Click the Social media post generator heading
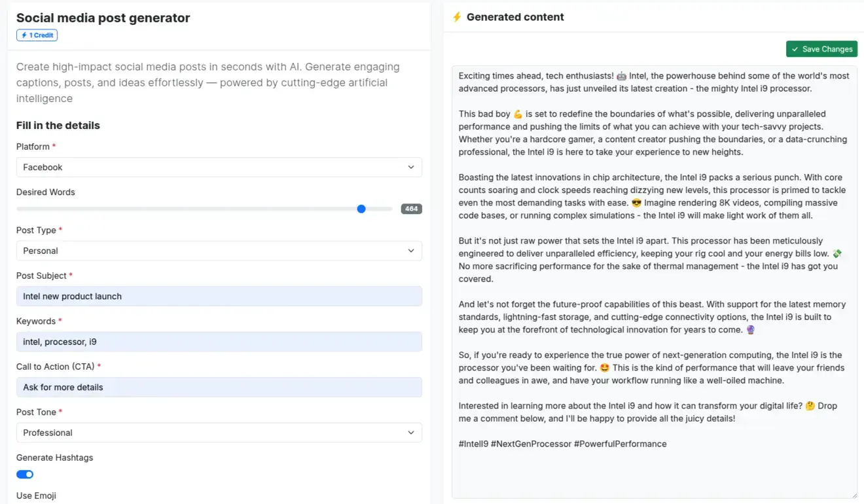 coord(103,18)
